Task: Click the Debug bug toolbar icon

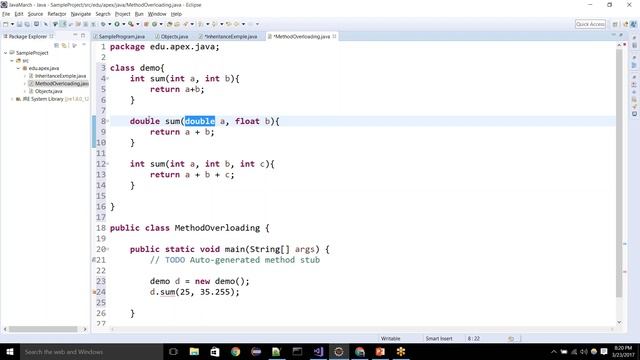Action: point(103,24)
